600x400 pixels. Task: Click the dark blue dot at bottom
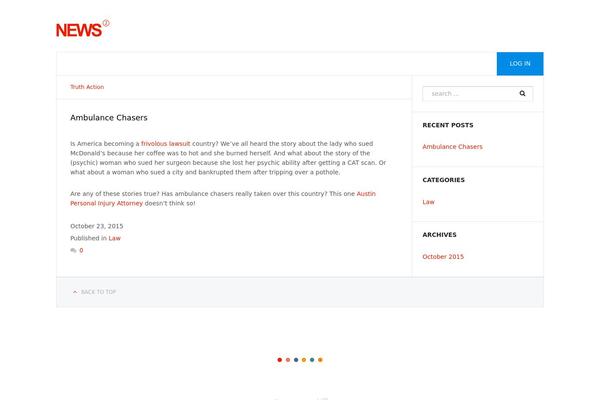296,360
